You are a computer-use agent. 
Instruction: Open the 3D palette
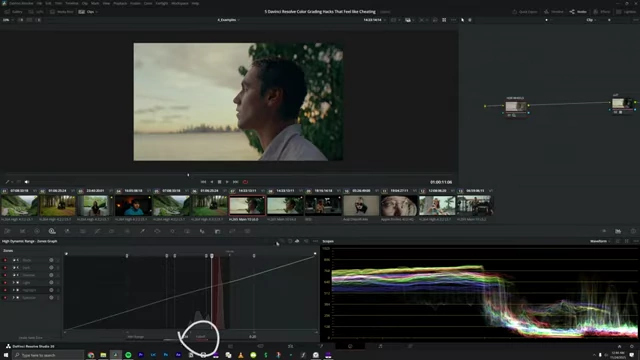coord(247,231)
